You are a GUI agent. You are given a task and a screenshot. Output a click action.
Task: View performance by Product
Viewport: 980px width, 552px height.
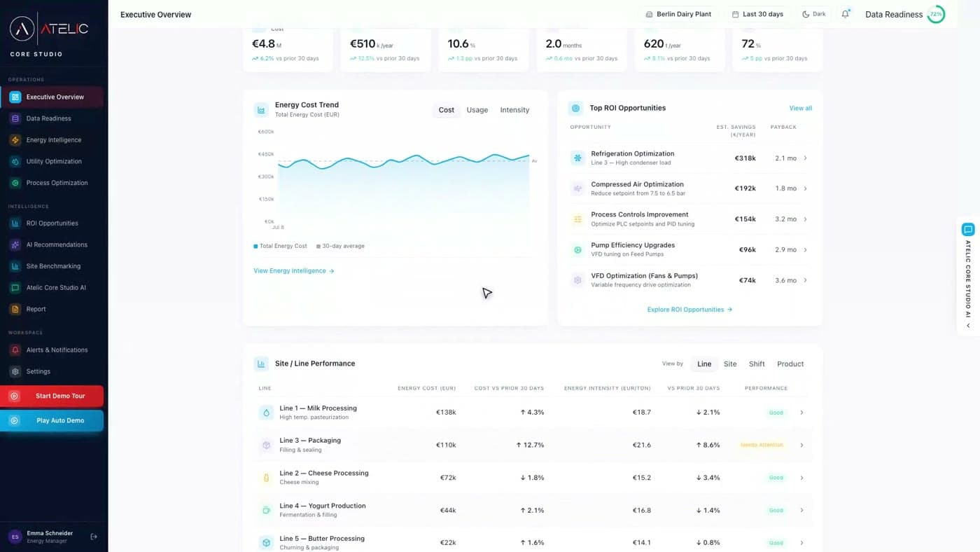point(790,364)
